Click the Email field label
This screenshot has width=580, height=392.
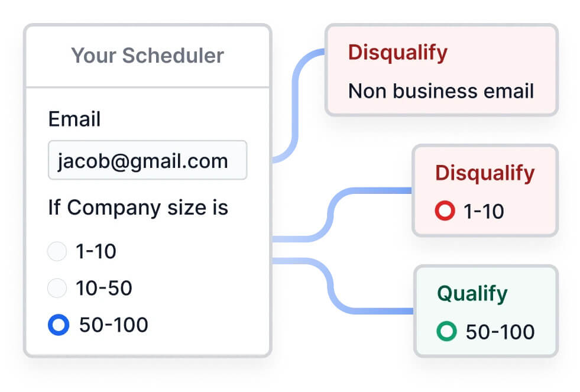coord(74,119)
